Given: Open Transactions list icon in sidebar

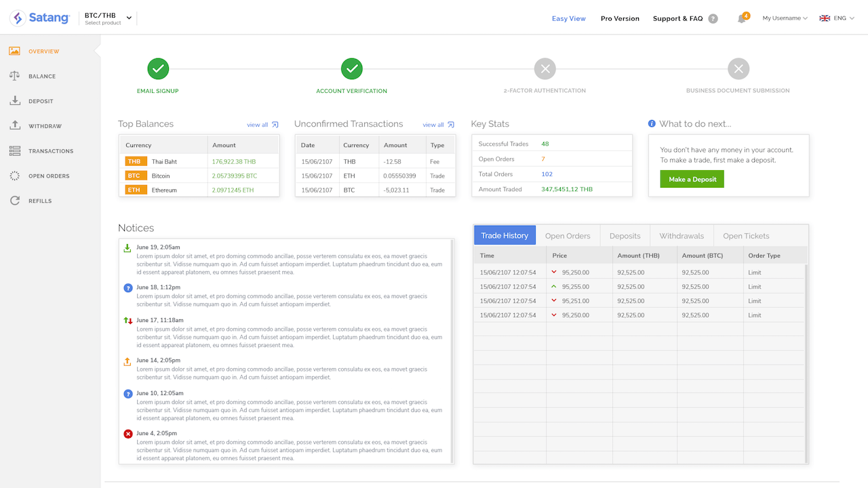Looking at the screenshot, I should pos(14,151).
